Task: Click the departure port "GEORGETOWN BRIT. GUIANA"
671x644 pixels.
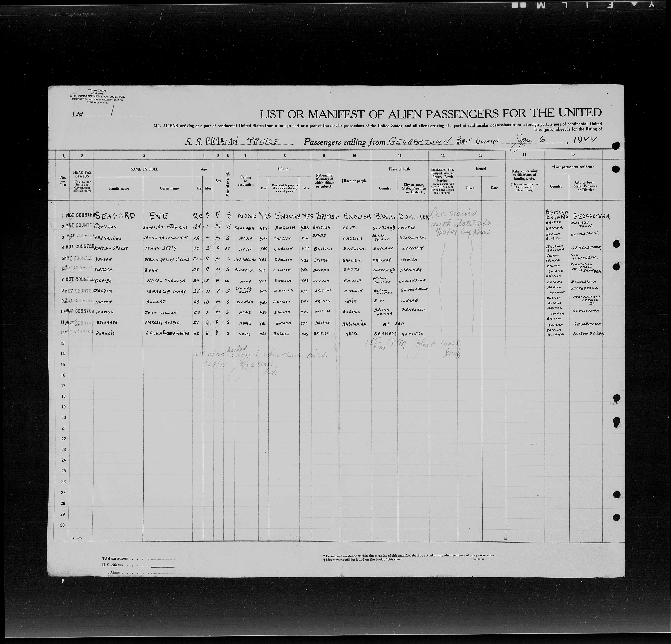Action: click(x=445, y=141)
